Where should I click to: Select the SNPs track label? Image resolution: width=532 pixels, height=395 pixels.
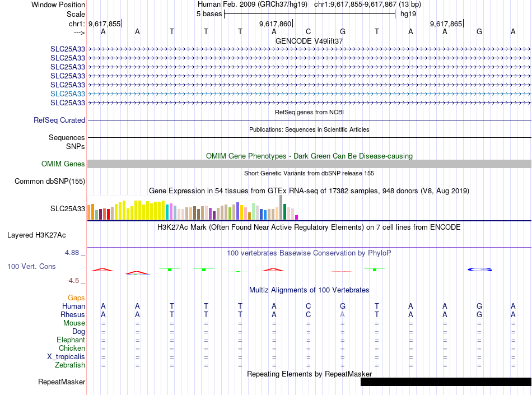tap(76, 146)
